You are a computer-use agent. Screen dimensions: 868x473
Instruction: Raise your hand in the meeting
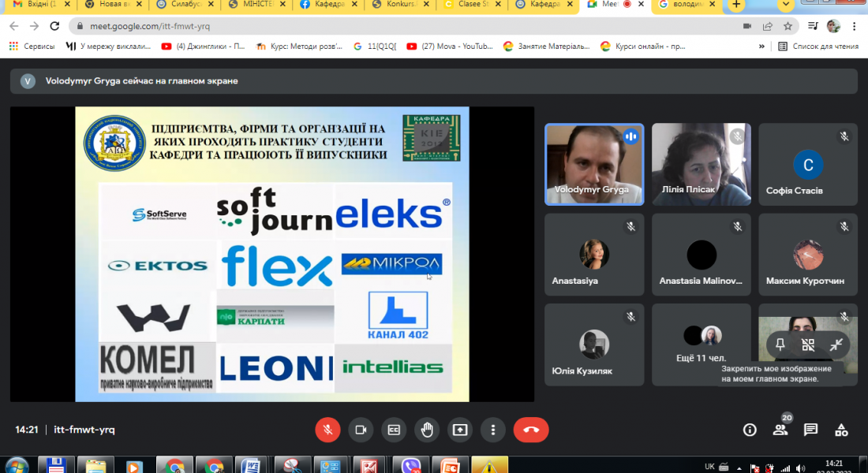(427, 430)
